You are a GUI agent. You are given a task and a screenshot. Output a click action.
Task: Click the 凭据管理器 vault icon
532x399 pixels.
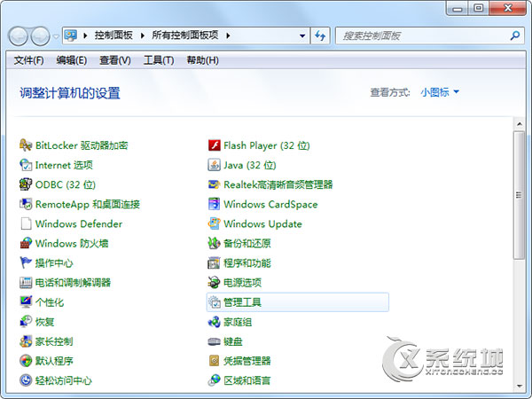pos(214,361)
